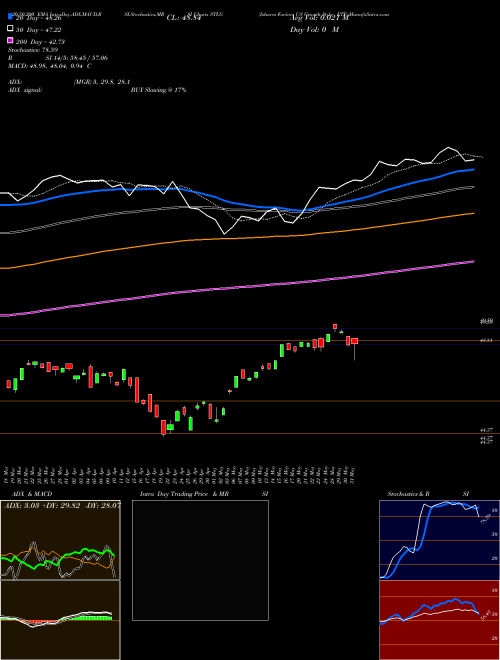
Task: Click the 'Stochastics: 78.59' reading
Action: (x=33, y=50)
